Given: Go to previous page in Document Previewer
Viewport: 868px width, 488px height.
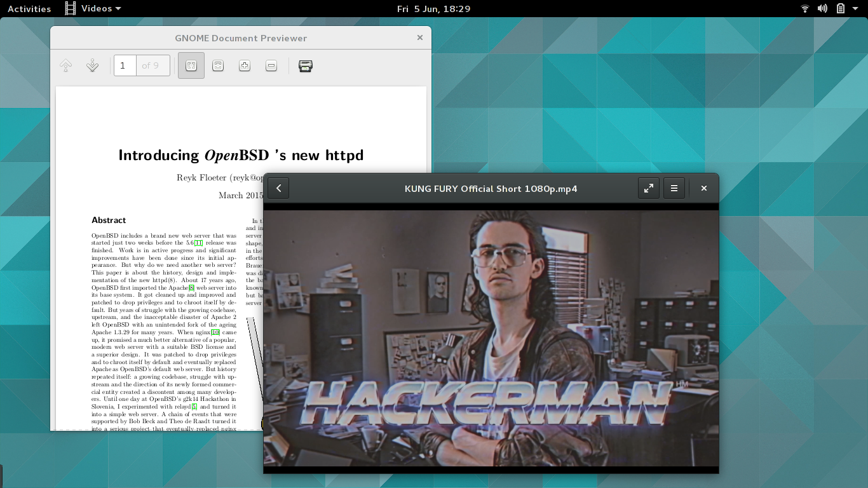Looking at the screenshot, I should coord(65,65).
